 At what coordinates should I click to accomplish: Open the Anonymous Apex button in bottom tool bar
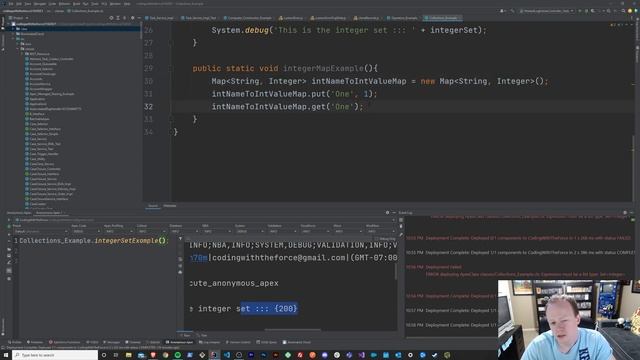[179, 342]
